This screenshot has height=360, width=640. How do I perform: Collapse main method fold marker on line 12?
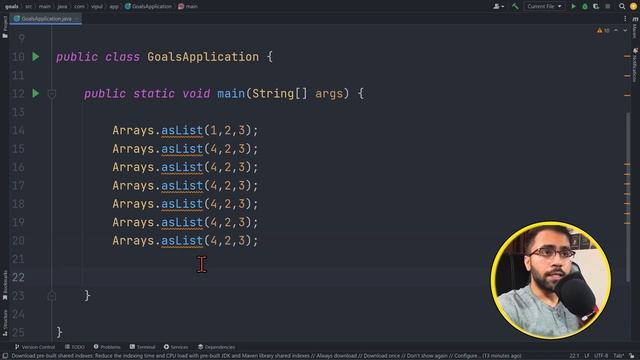coord(52,94)
